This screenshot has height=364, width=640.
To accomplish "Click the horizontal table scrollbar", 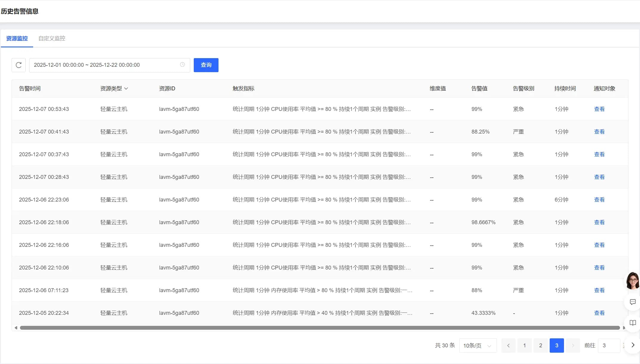I will click(x=320, y=328).
